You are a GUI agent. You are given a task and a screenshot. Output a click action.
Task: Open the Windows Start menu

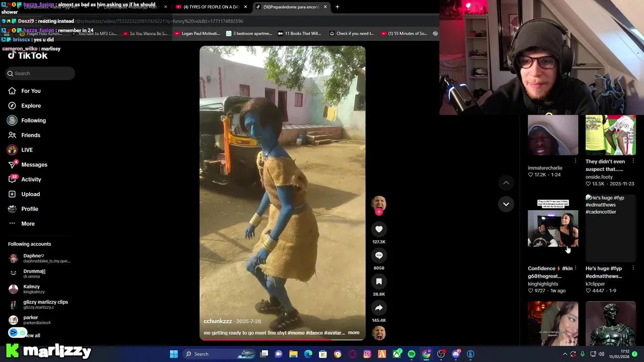pos(174,354)
